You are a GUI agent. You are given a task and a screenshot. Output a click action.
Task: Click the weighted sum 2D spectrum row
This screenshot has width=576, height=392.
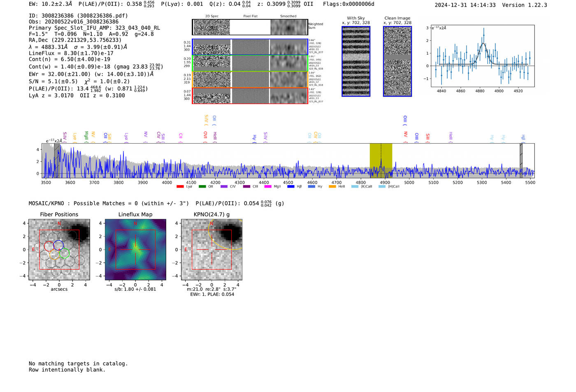pos(250,27)
